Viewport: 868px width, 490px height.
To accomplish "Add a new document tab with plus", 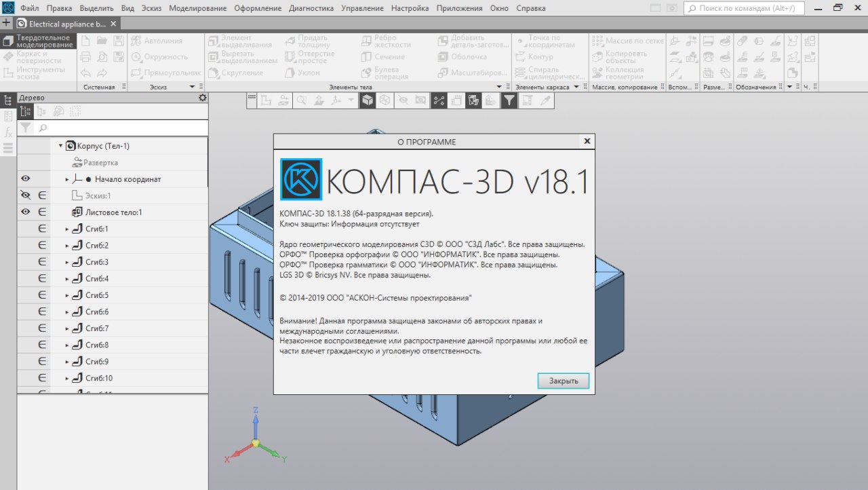I will (x=7, y=23).
